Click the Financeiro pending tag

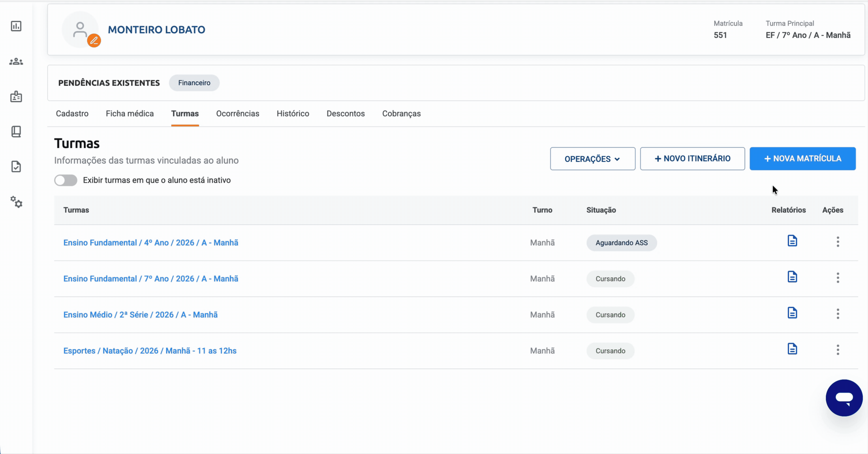(194, 83)
